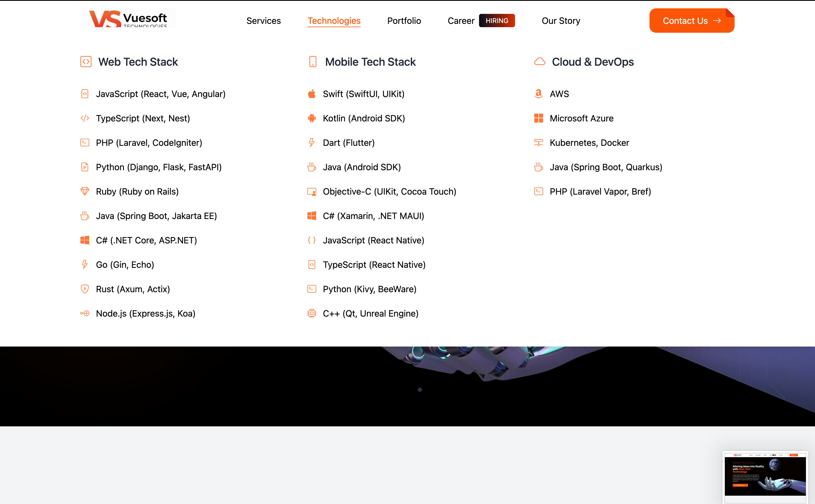Click the gem icon next to Ruby
This screenshot has width=815, height=504.
[85, 191]
